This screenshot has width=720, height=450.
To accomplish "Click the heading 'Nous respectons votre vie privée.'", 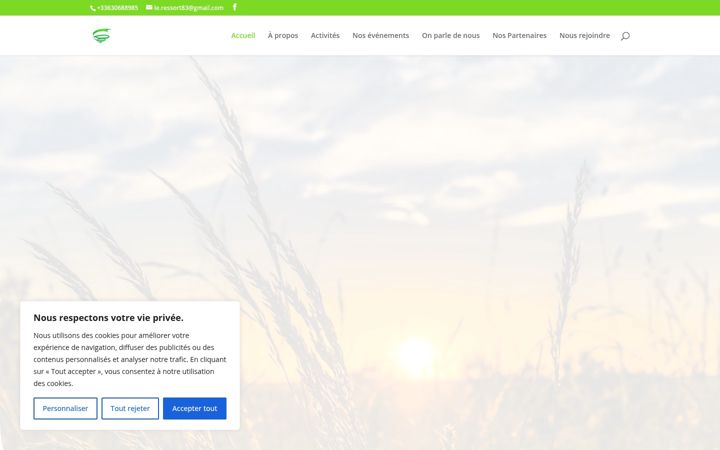I will 108,318.
